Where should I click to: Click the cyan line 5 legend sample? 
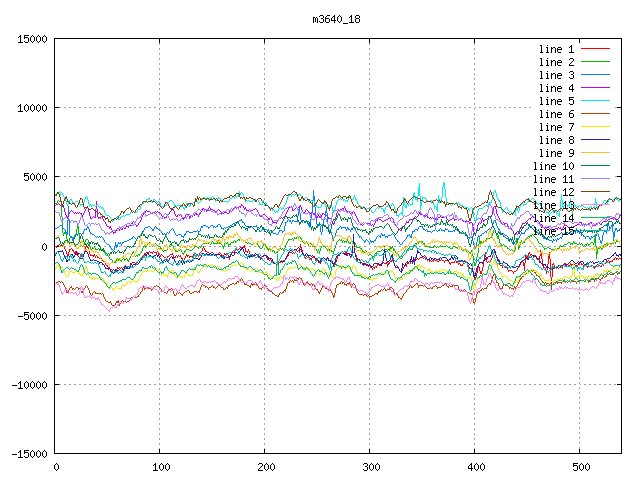595,101
